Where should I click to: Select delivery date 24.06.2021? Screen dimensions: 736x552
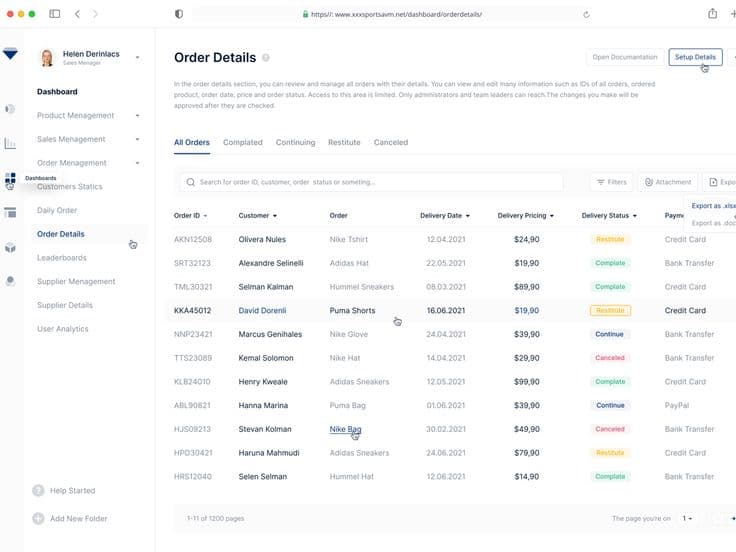pyautogui.click(x=445, y=453)
